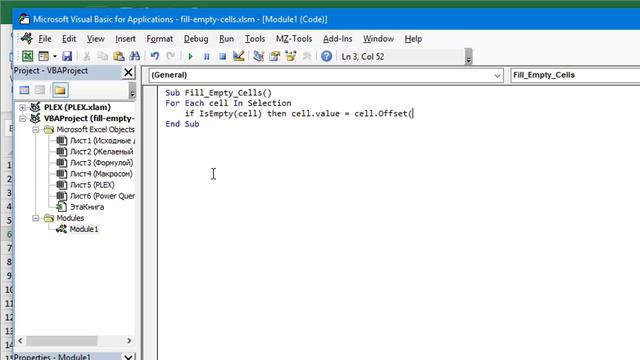Image resolution: width=640 pixels, height=360 pixels.
Task: Click the 'End Sub' code line
Action: [x=182, y=124]
